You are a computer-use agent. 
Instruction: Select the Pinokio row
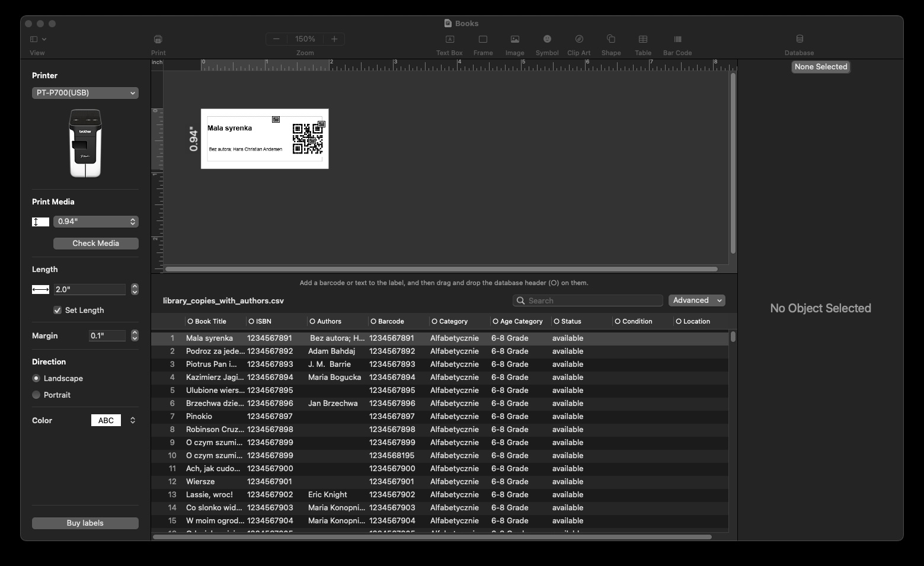click(x=440, y=417)
